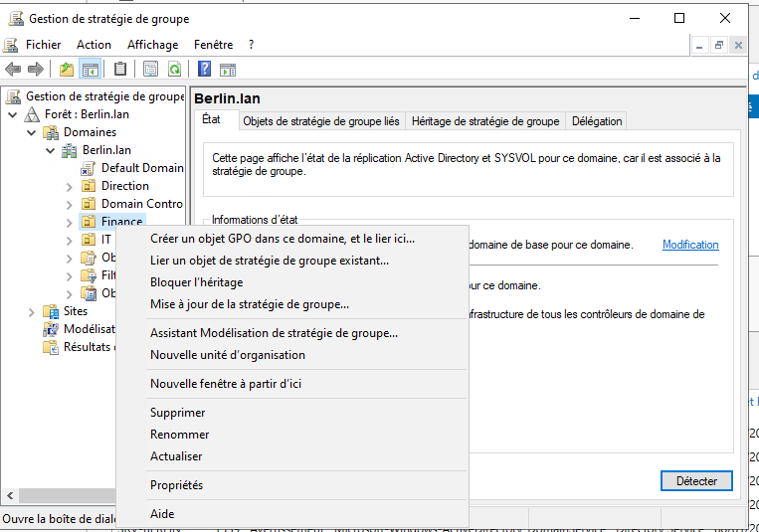Click the Détecter button
The width and height of the screenshot is (759, 532).
(x=696, y=480)
